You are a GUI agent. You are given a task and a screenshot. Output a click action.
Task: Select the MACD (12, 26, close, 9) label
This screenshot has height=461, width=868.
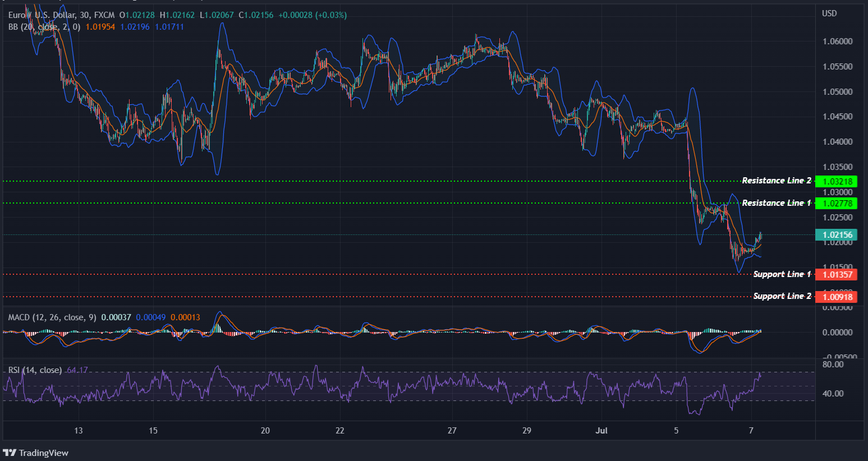[50, 317]
